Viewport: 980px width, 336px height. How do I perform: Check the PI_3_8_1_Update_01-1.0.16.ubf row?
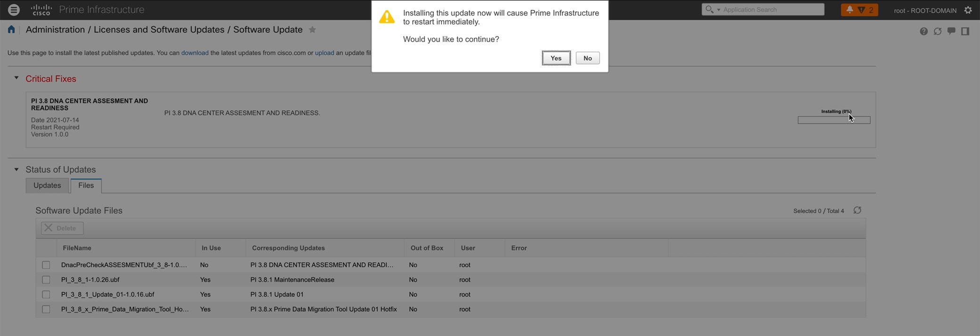(46, 294)
